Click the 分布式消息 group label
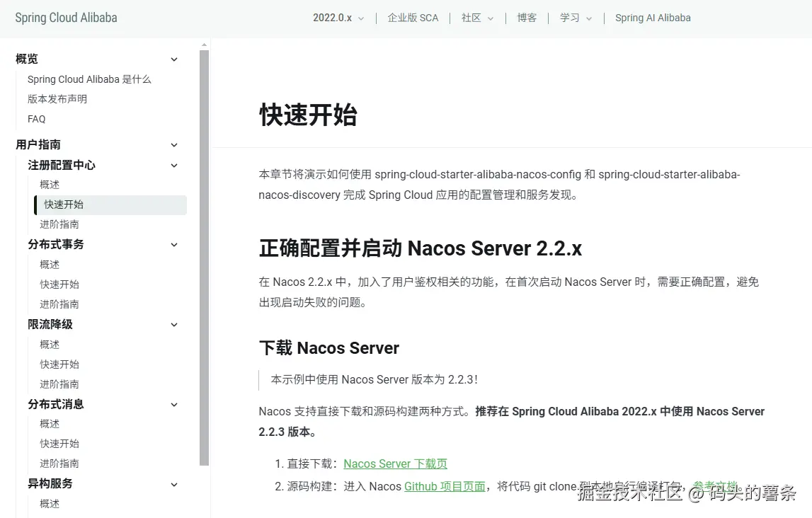This screenshot has height=518, width=812. (x=56, y=404)
